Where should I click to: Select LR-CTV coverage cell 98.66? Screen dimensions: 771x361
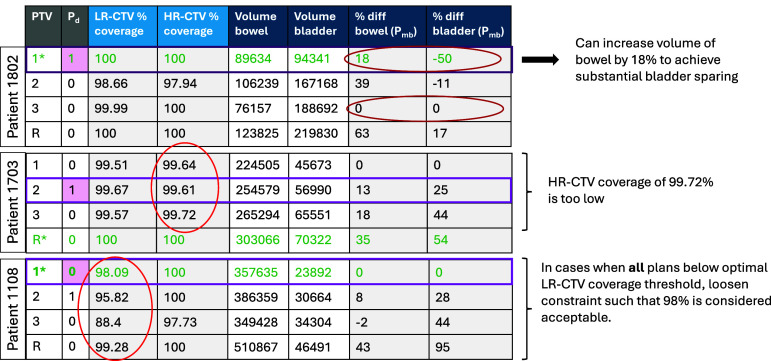pos(122,84)
